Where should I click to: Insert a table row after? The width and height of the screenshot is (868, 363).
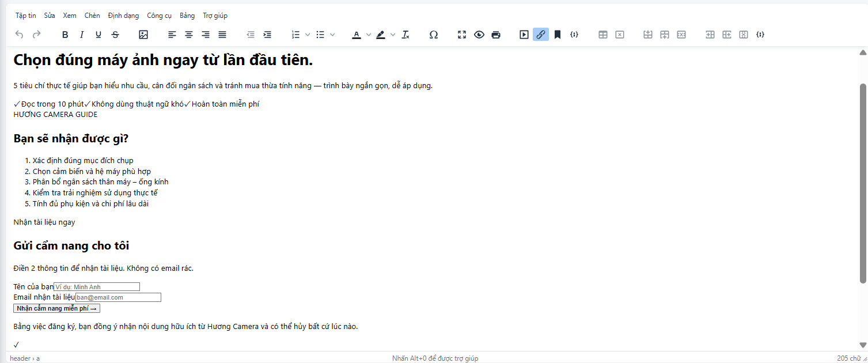(x=665, y=35)
